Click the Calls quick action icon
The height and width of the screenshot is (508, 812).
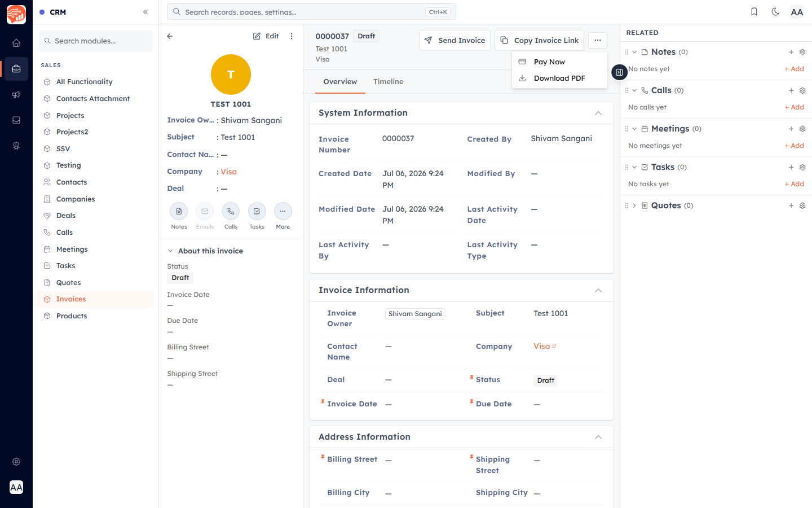click(231, 211)
